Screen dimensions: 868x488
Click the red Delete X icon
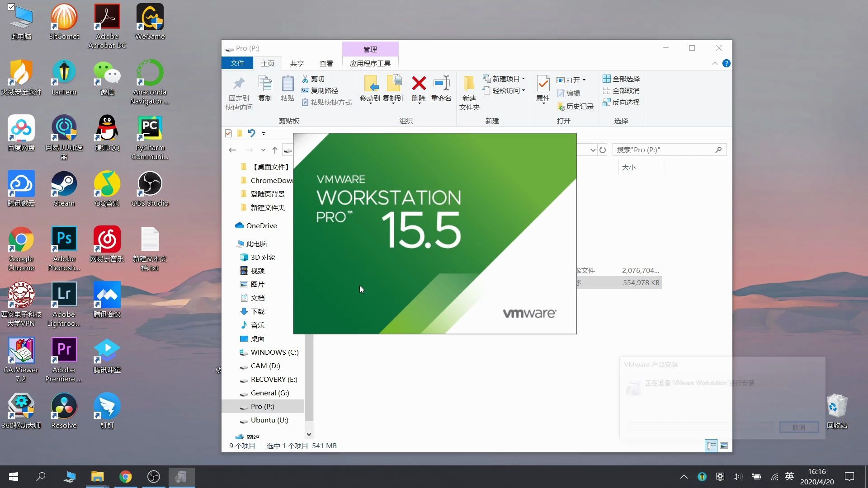pos(419,83)
